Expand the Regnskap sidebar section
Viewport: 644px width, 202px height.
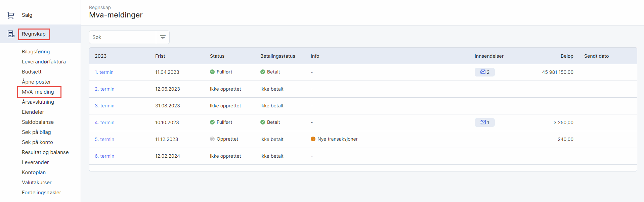[34, 34]
